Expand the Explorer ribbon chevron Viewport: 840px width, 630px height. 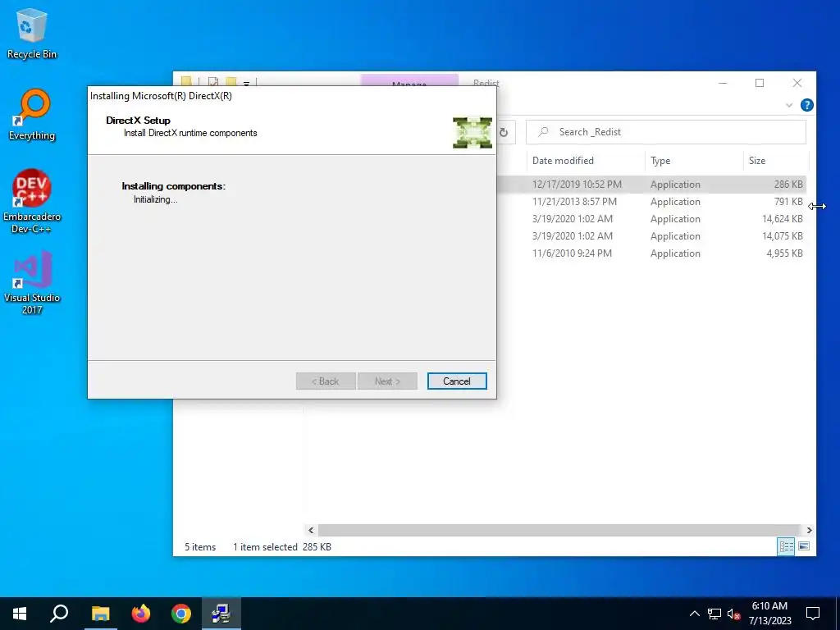tap(789, 105)
